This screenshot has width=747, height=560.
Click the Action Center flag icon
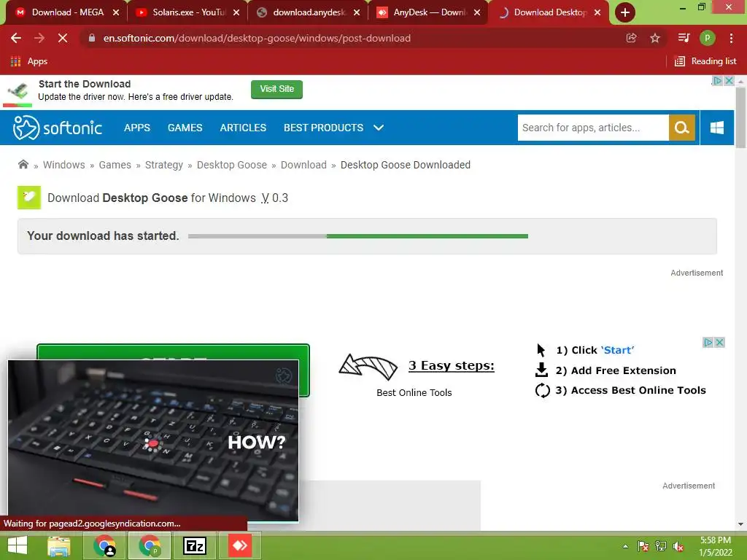(643, 546)
